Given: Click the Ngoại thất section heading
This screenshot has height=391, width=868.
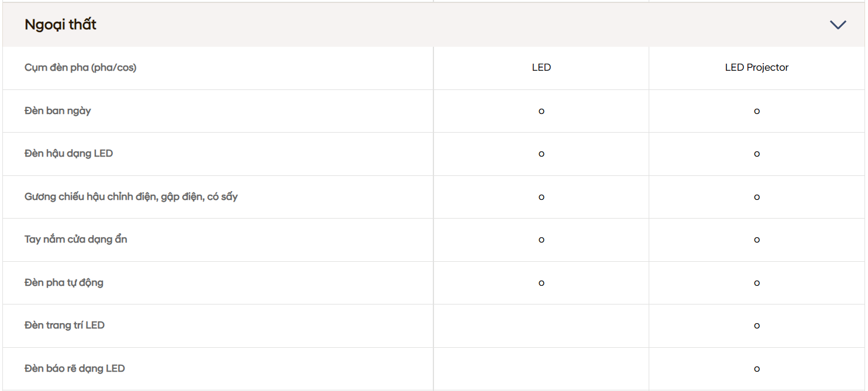Looking at the screenshot, I should tap(60, 25).
